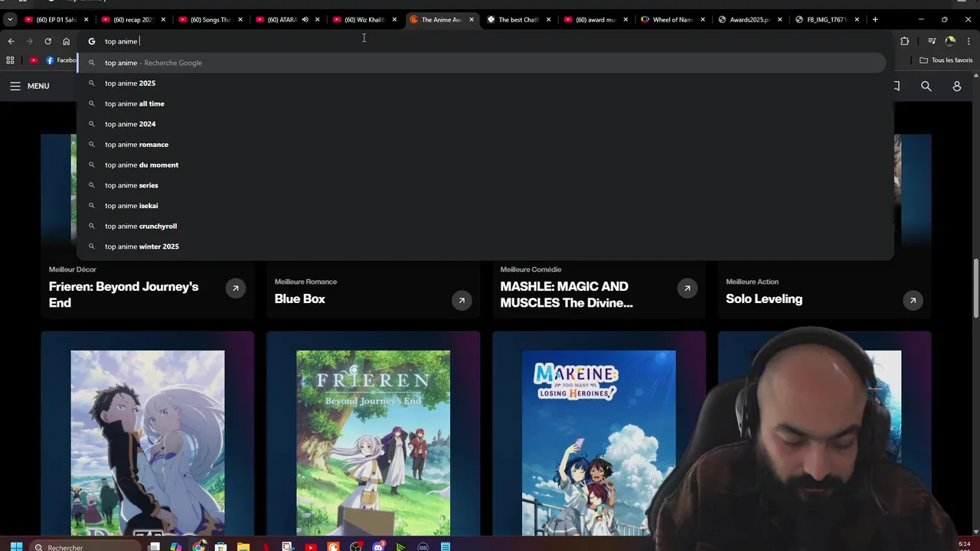The width and height of the screenshot is (980, 551).
Task: Select suggestion top anime all time
Action: (482, 103)
